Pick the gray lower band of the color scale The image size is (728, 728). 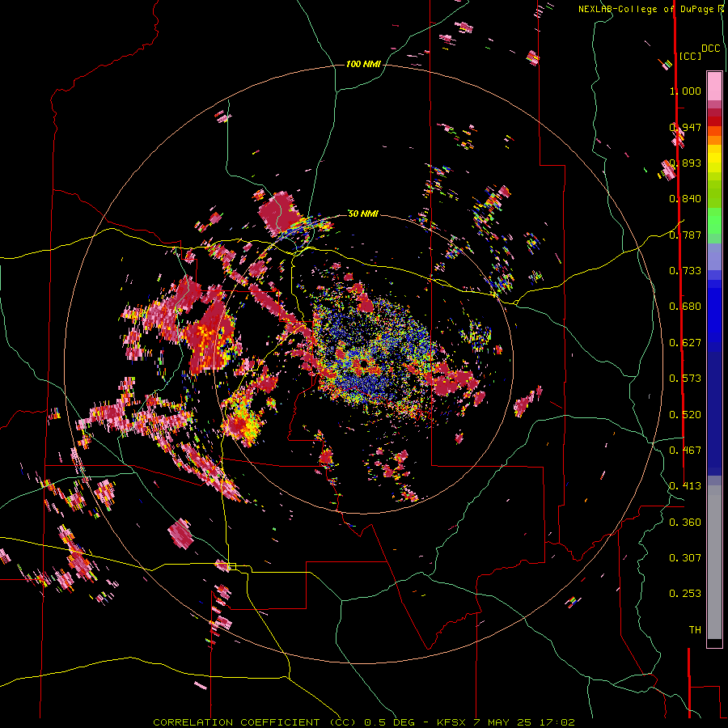[x=714, y=562]
